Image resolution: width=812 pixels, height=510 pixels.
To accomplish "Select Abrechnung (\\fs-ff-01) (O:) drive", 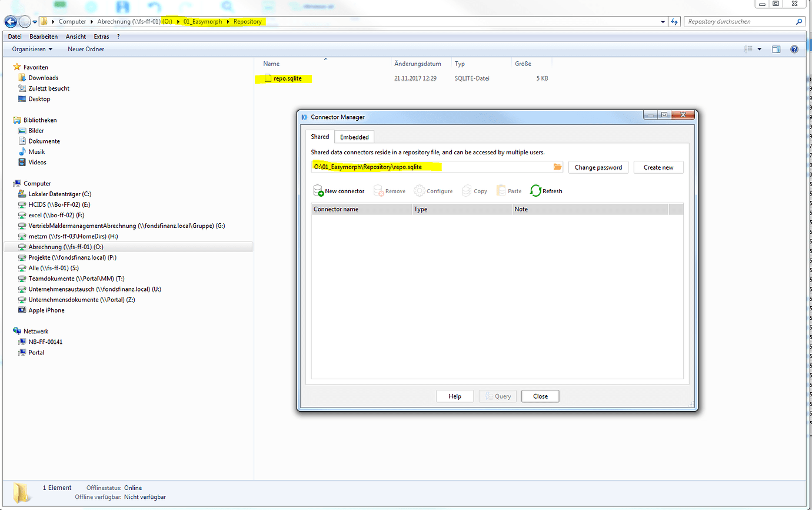I will pos(65,247).
